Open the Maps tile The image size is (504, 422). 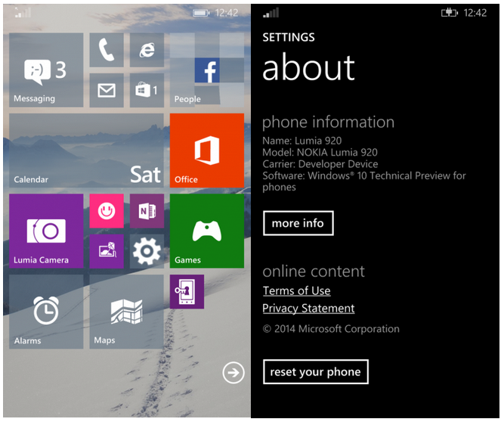pos(126,312)
